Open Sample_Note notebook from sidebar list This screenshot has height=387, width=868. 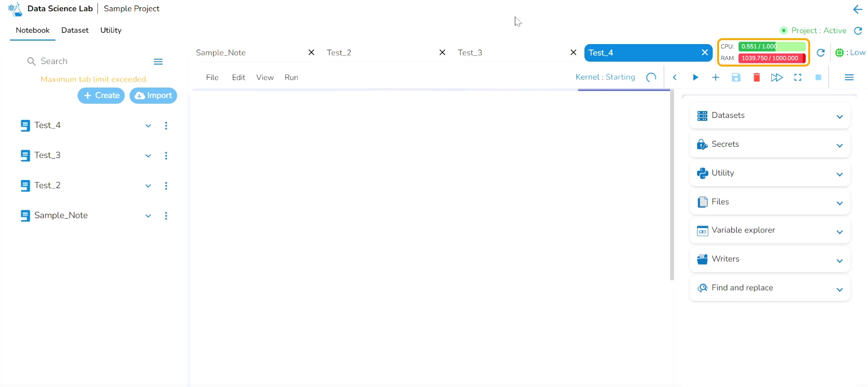click(x=61, y=215)
